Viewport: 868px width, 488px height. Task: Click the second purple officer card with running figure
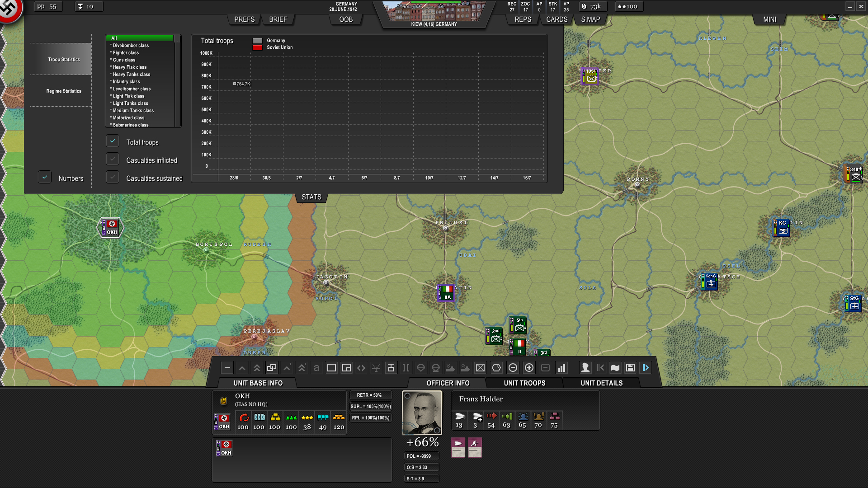click(475, 447)
